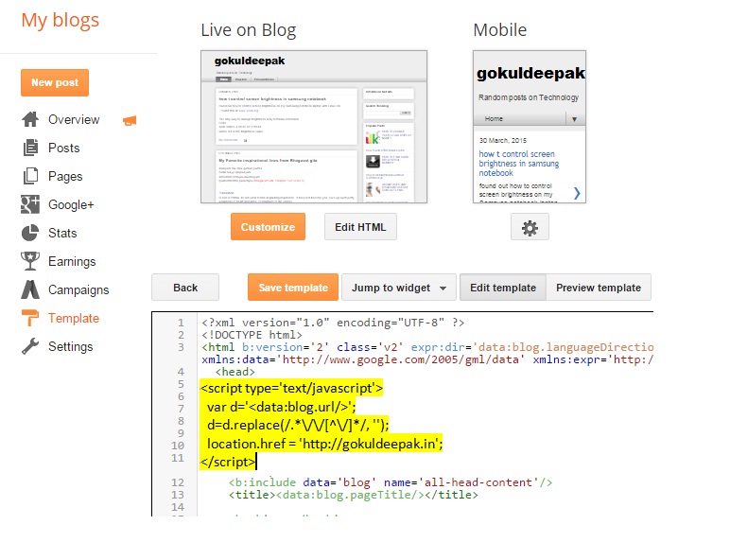This screenshot has width=730, height=560.
Task: Click the Google+ icon
Action: tap(30, 204)
